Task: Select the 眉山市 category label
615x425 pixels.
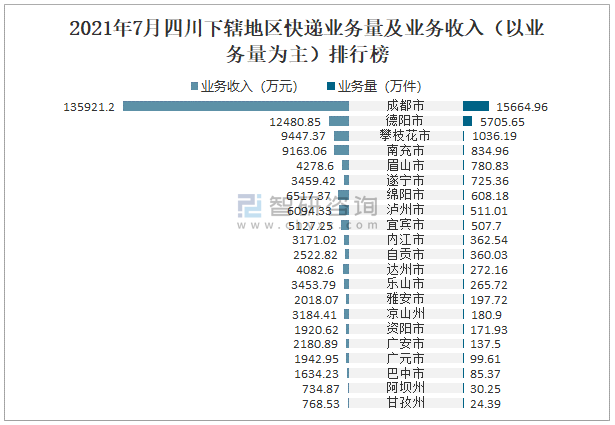Action: click(x=405, y=165)
